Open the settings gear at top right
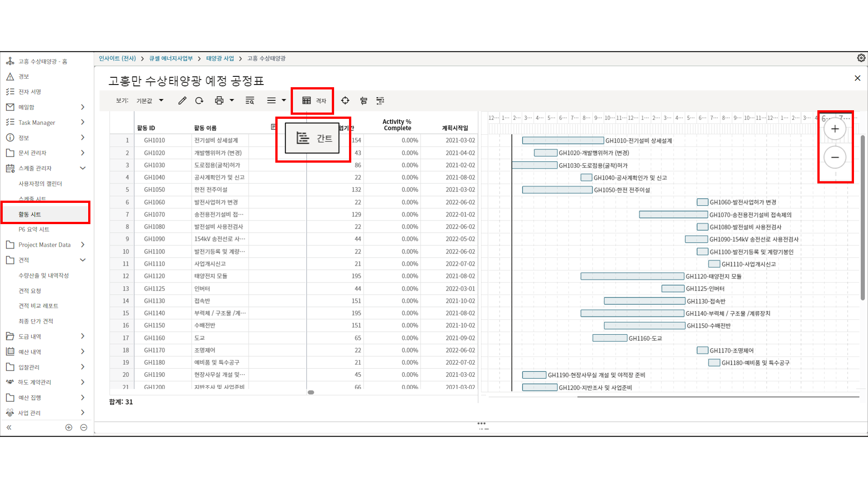The height and width of the screenshot is (488, 868). 861,58
